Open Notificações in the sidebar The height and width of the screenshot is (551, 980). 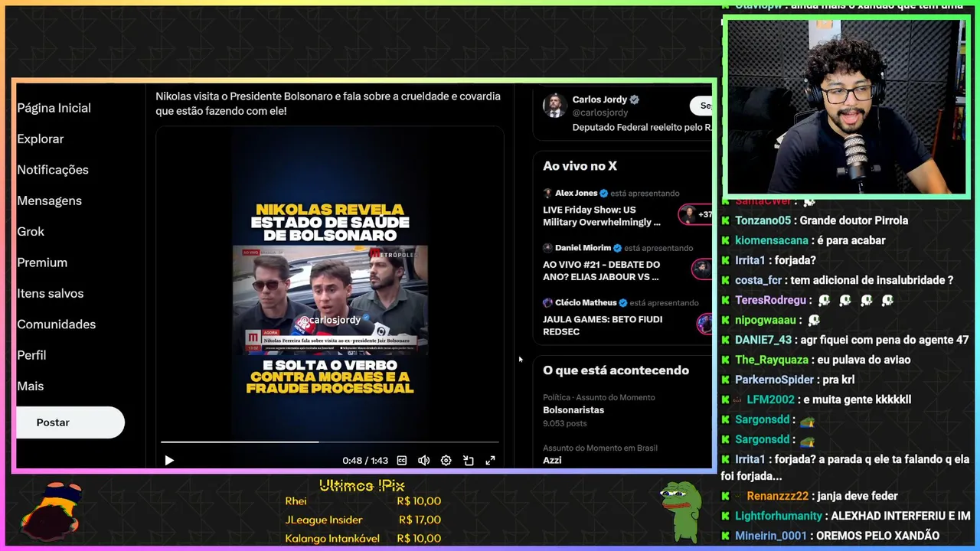53,169
